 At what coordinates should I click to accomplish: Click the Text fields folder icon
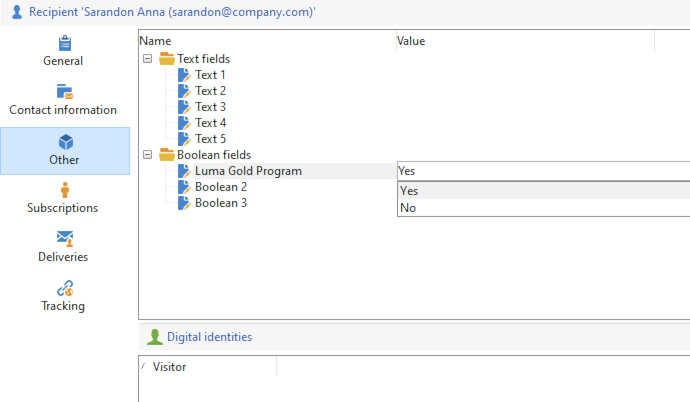point(167,59)
